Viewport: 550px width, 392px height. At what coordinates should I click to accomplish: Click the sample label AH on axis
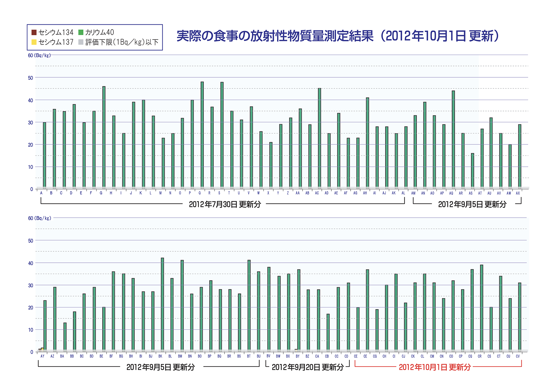pyautogui.click(x=365, y=193)
